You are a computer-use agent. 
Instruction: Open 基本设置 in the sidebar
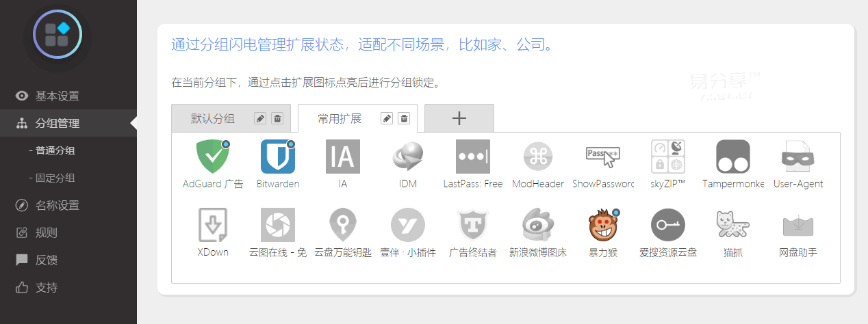coord(68,96)
